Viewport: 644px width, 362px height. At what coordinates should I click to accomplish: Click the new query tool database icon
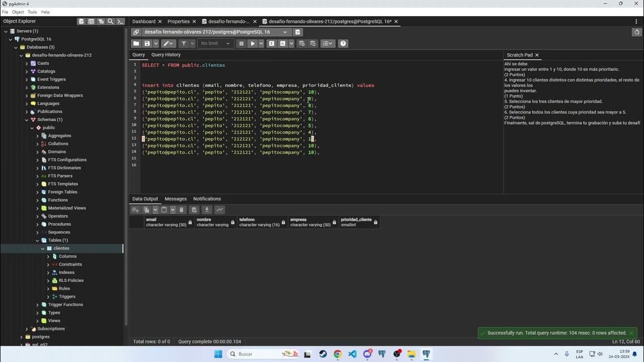click(x=298, y=32)
